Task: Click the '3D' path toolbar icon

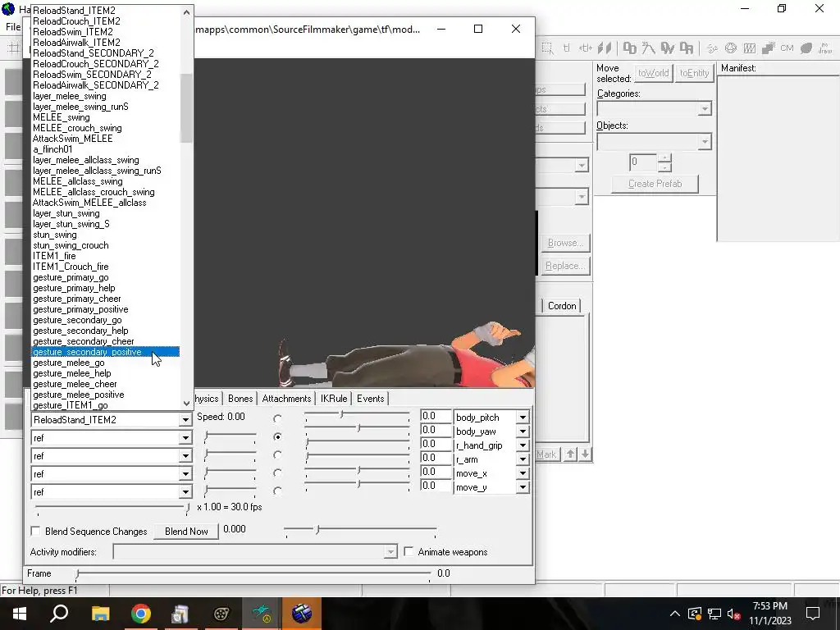Action: coord(648,48)
